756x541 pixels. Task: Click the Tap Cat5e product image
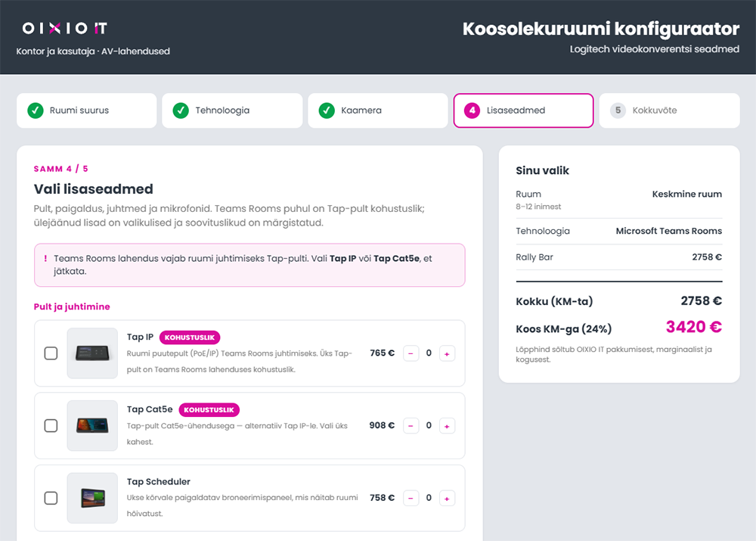pos(92,426)
